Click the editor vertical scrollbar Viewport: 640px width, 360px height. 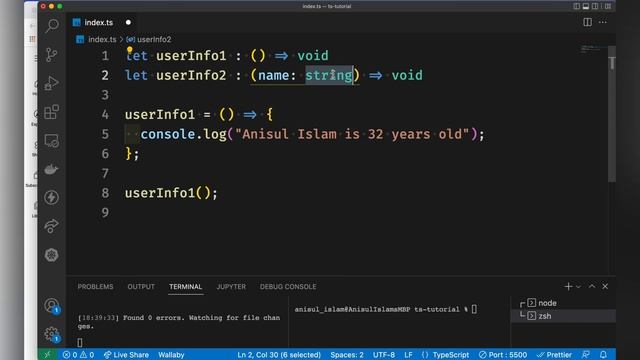pos(611,113)
